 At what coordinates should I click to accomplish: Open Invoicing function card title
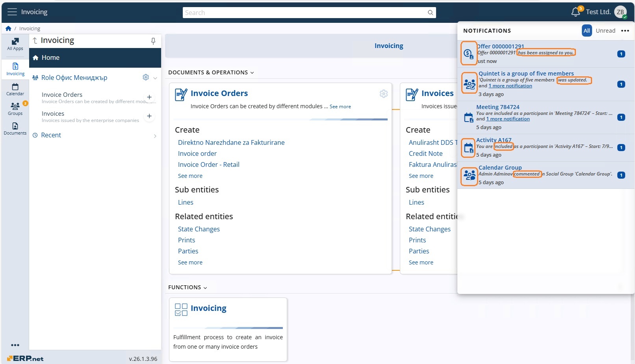[x=208, y=308]
